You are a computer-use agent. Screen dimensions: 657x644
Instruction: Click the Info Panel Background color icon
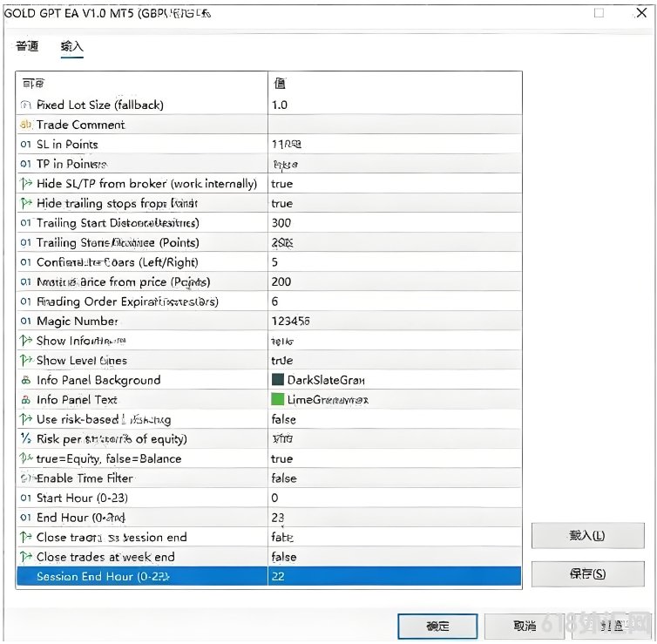coord(25,380)
